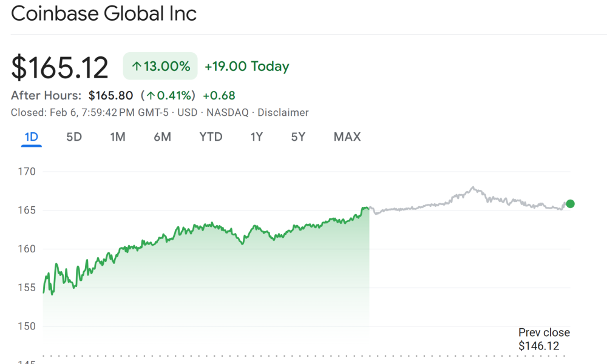Select the 1D time range tab
The height and width of the screenshot is (364, 607).
(x=31, y=137)
